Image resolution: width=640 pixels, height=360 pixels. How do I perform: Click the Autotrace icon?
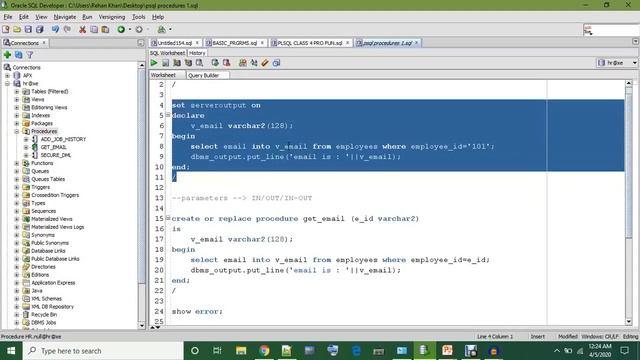pyautogui.click(x=188, y=63)
